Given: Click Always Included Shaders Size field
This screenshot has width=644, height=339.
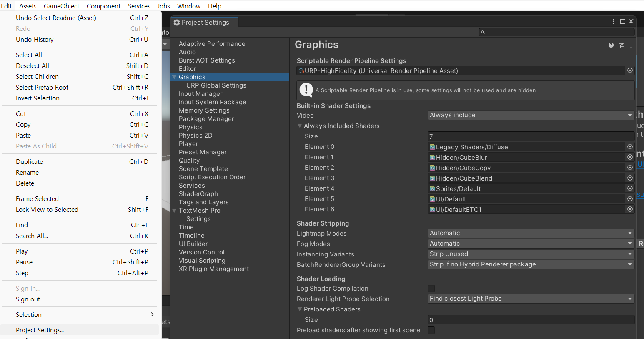Looking at the screenshot, I should pos(531,136).
